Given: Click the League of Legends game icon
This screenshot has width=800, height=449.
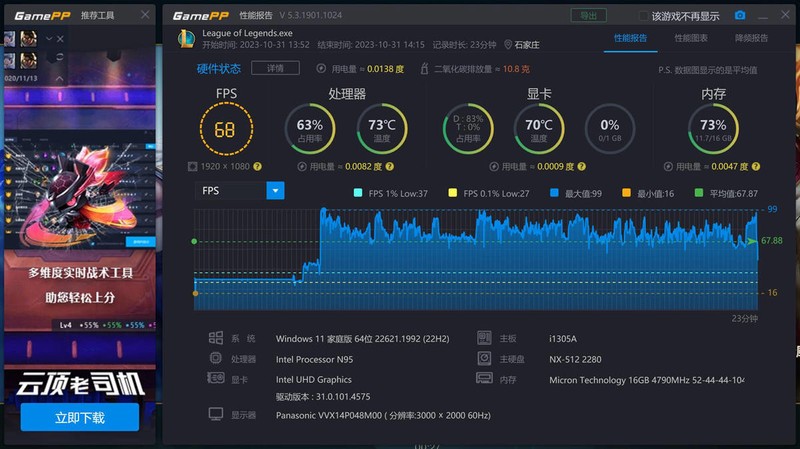Looking at the screenshot, I should 186,39.
